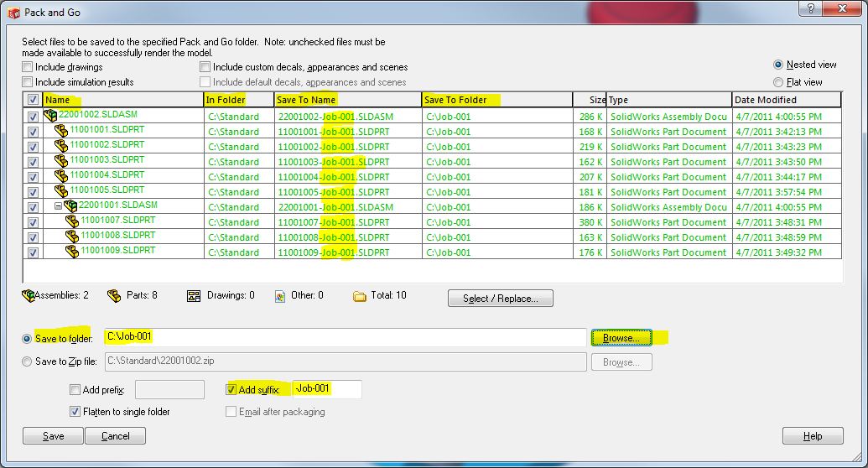Screen dimensions: 868x468
Task: Click the part icon beside 11001004.SLDPRT
Action: tap(61, 175)
